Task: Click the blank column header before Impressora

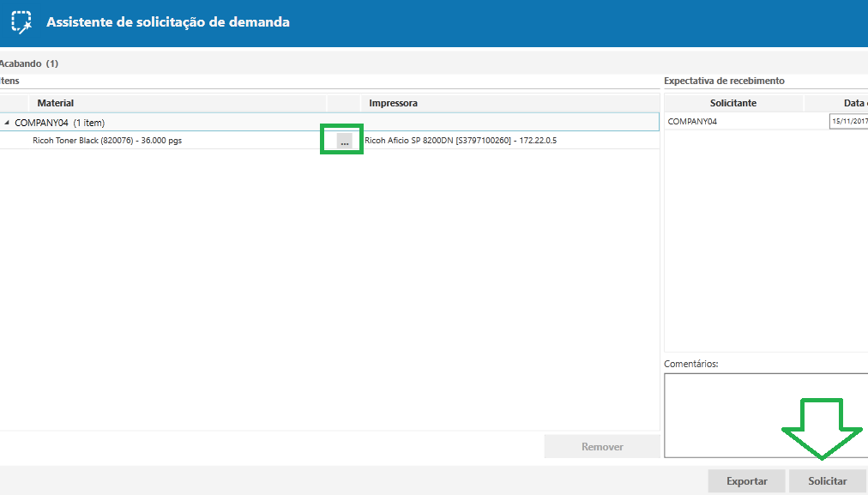Action: 343,103
